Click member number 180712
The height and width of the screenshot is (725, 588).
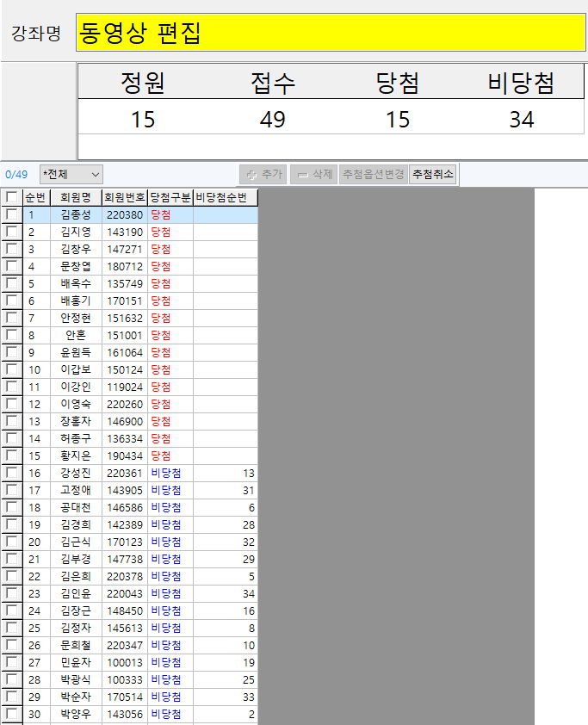click(x=125, y=267)
